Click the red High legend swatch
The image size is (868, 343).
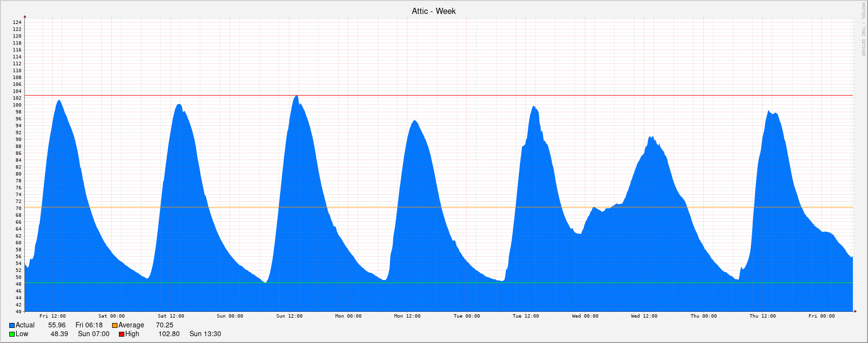[x=121, y=334]
